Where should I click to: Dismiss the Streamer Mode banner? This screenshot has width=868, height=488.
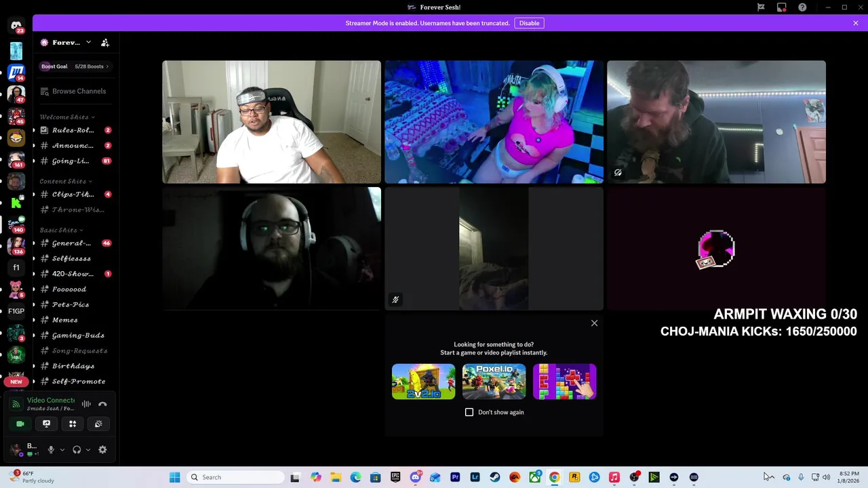pos(856,23)
